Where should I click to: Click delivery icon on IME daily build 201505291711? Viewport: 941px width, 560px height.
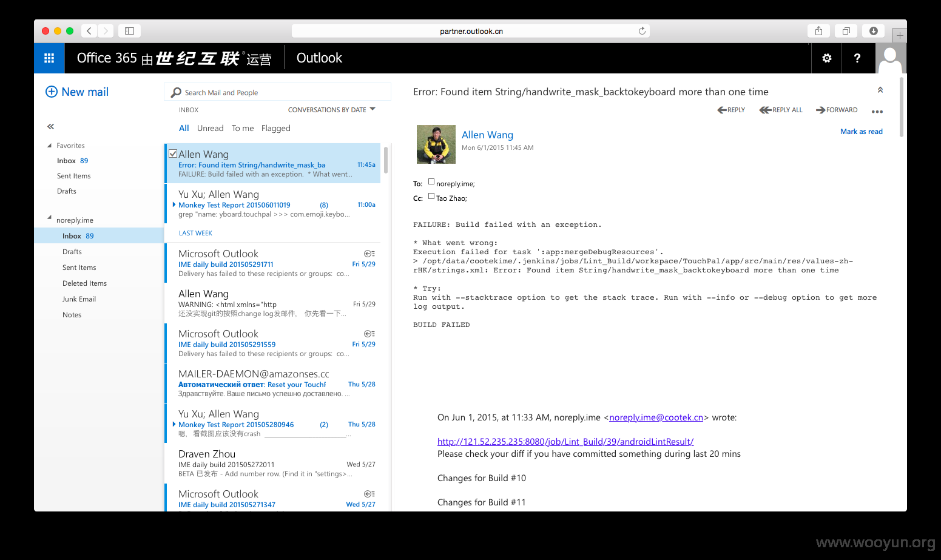pyautogui.click(x=369, y=254)
